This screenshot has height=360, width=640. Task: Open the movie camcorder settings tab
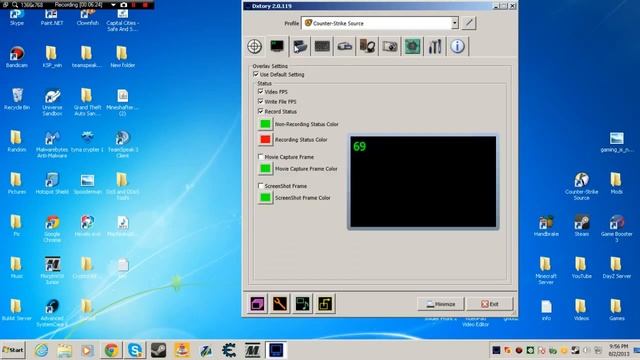click(344, 46)
